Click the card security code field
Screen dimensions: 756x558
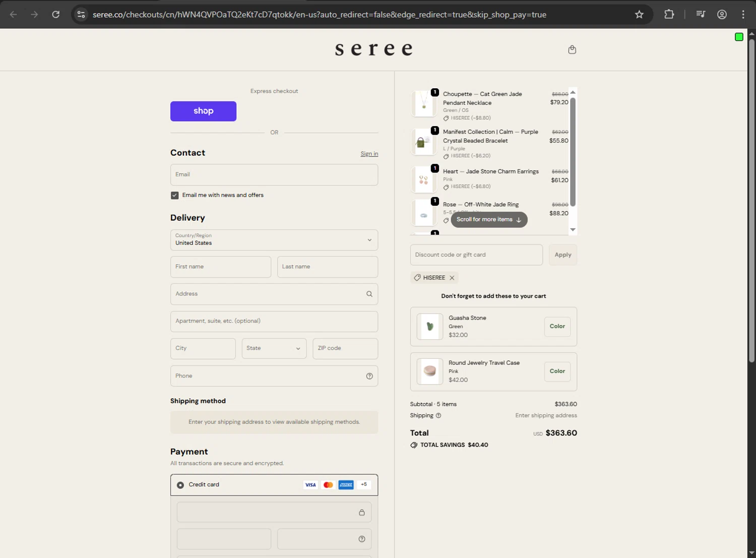click(324, 539)
